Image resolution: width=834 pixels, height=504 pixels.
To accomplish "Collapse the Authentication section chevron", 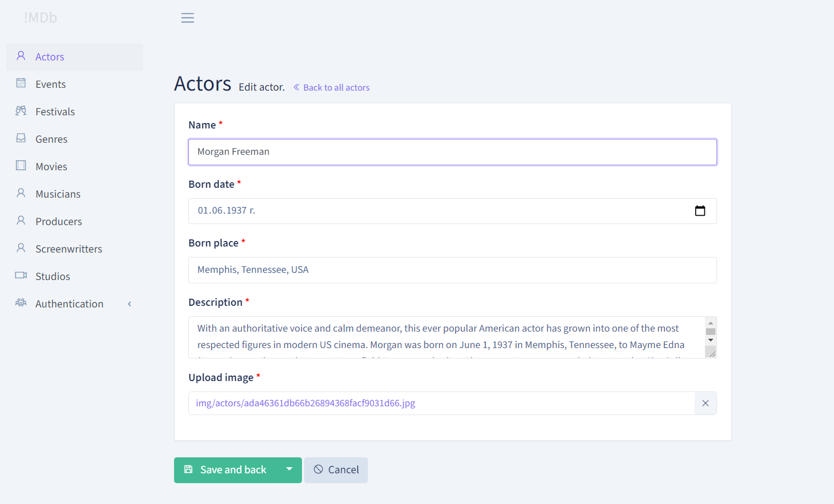I will point(129,303).
